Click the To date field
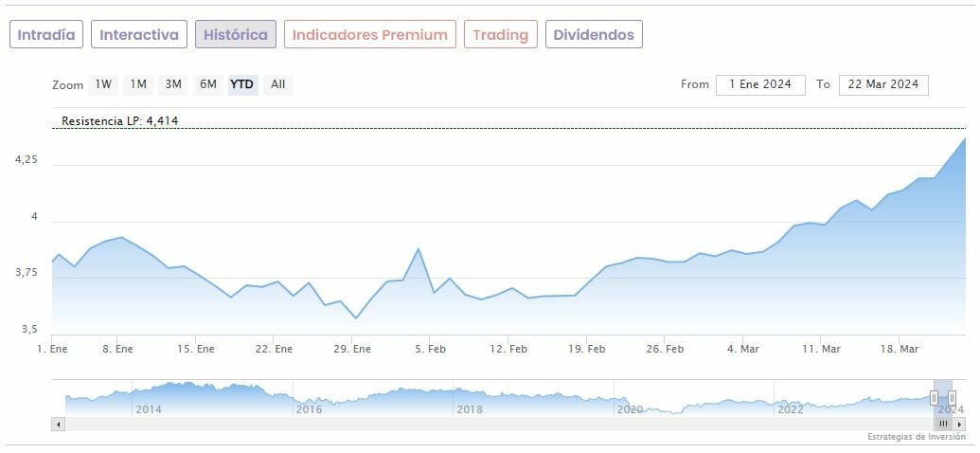980x453 pixels. (883, 84)
